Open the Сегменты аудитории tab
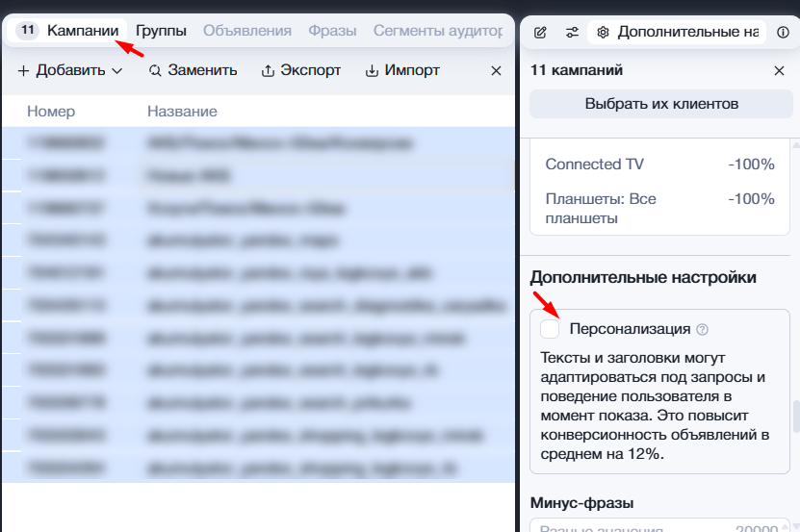This screenshot has height=532, width=800. 438,31
